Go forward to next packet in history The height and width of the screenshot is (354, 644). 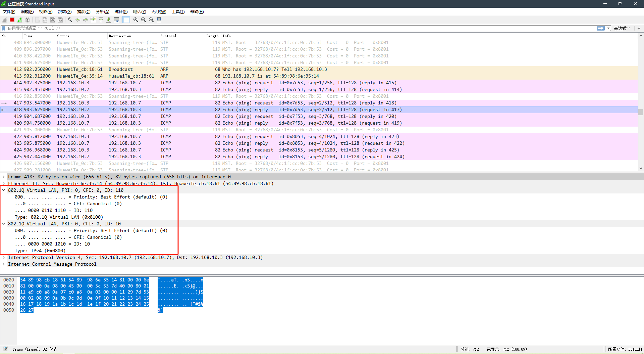coord(86,20)
